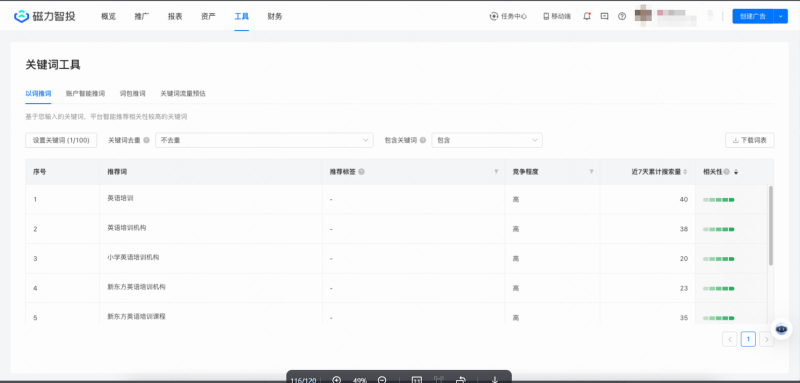Select the 工具 menu
Screen dimensions: 800x383
(241, 16)
